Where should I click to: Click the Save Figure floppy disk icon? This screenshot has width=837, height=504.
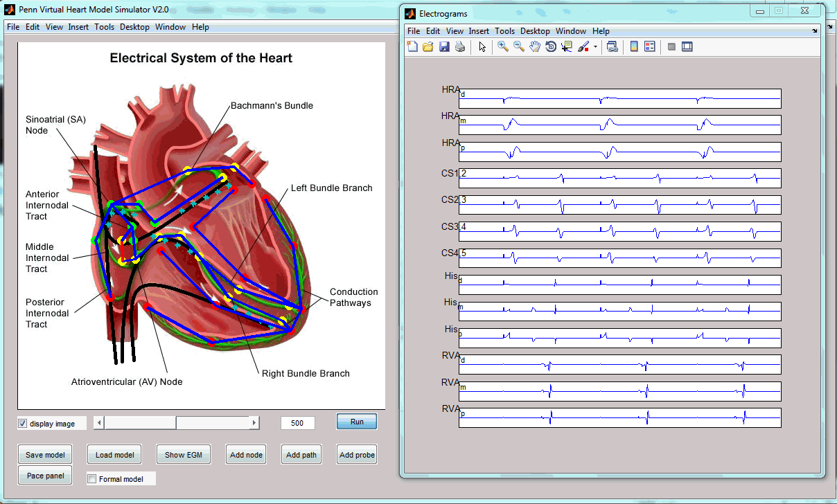coord(443,47)
